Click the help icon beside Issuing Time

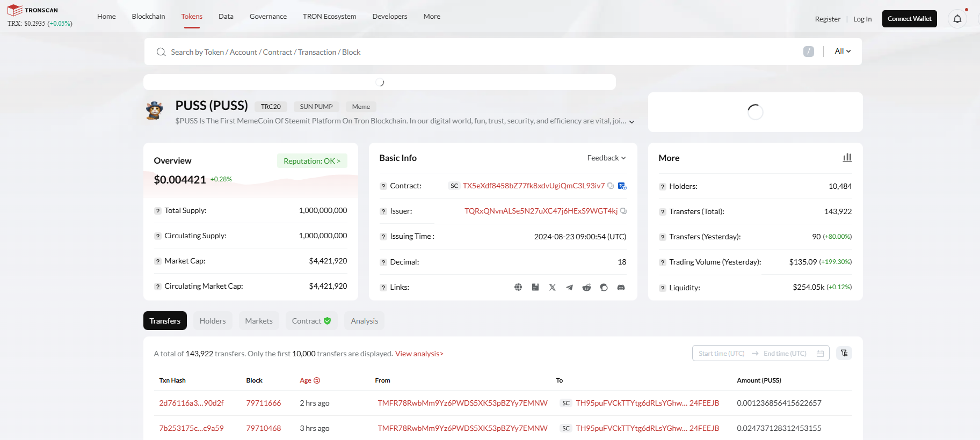(x=383, y=237)
